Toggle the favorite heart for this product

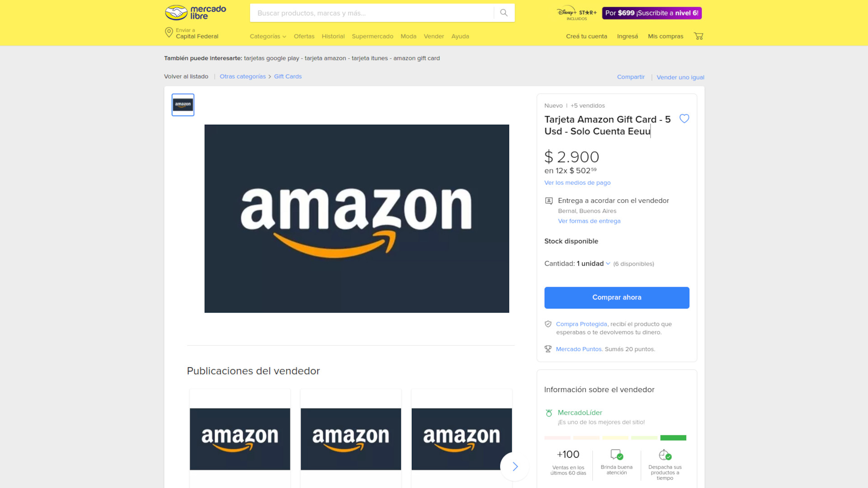tap(684, 119)
